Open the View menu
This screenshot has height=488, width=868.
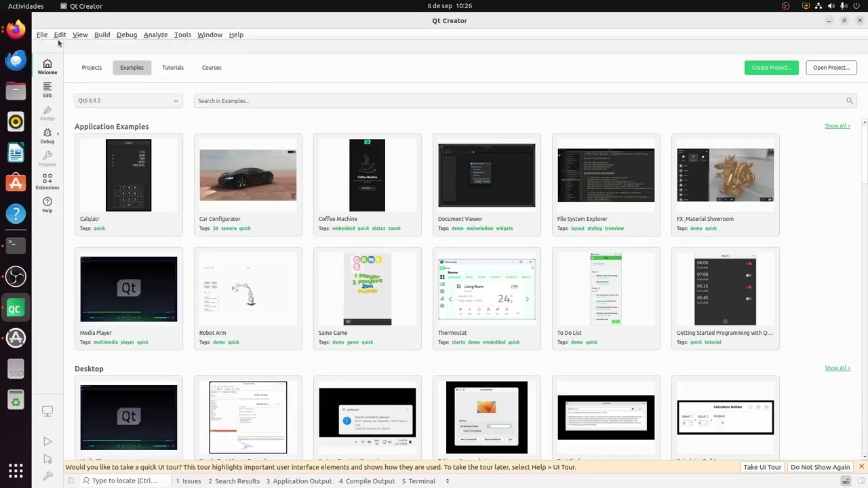click(80, 35)
